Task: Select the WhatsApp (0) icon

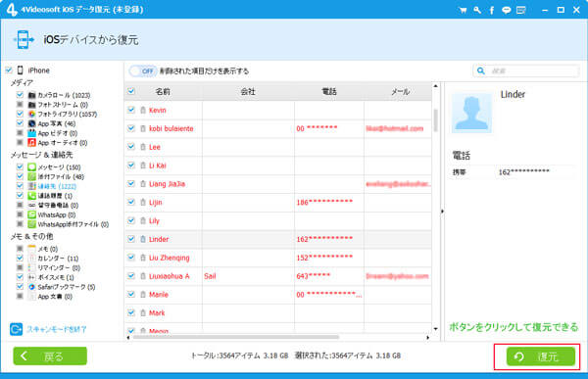Action: [x=32, y=214]
